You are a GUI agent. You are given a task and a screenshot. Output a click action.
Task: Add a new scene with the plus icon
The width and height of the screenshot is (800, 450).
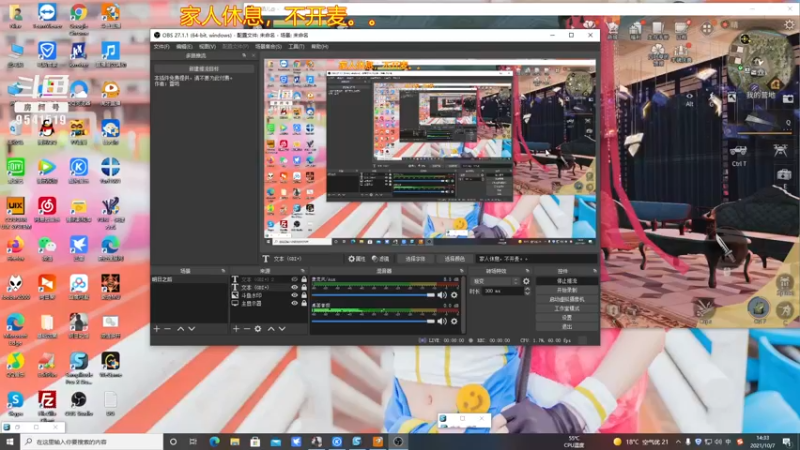click(x=157, y=329)
